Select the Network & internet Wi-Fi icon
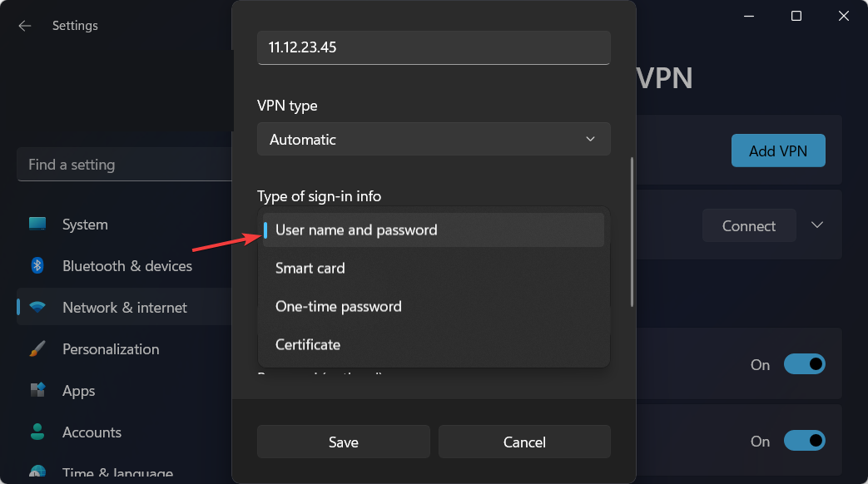This screenshot has width=868, height=484. pos(37,308)
